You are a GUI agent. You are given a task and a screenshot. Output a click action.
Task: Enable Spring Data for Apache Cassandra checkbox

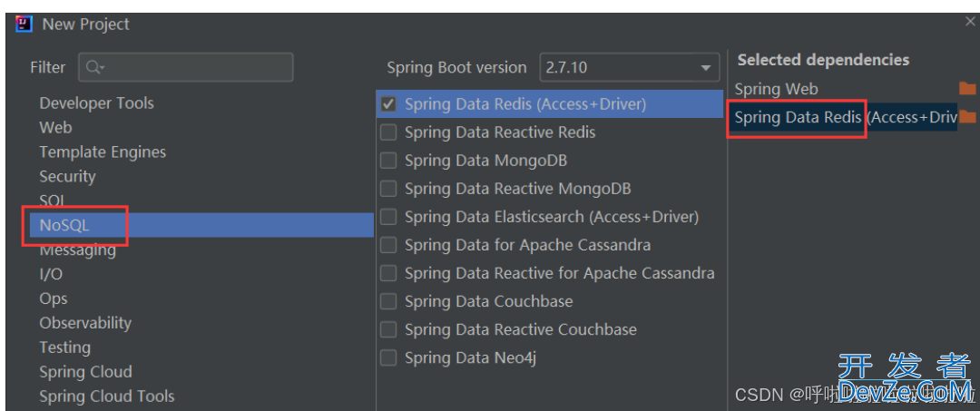(388, 245)
